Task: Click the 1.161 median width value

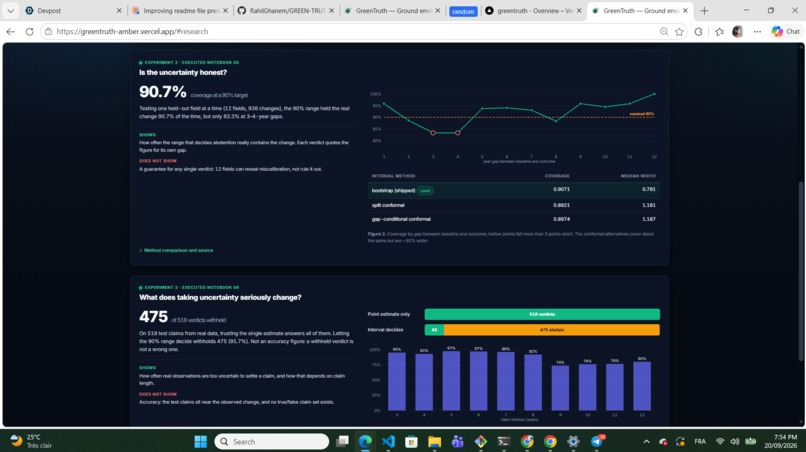Action: point(649,205)
